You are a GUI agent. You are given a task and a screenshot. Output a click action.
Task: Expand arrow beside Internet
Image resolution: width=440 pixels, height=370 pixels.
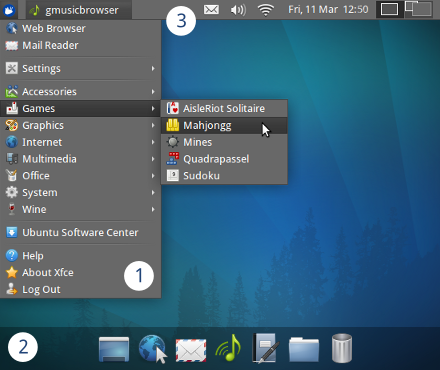tap(153, 142)
